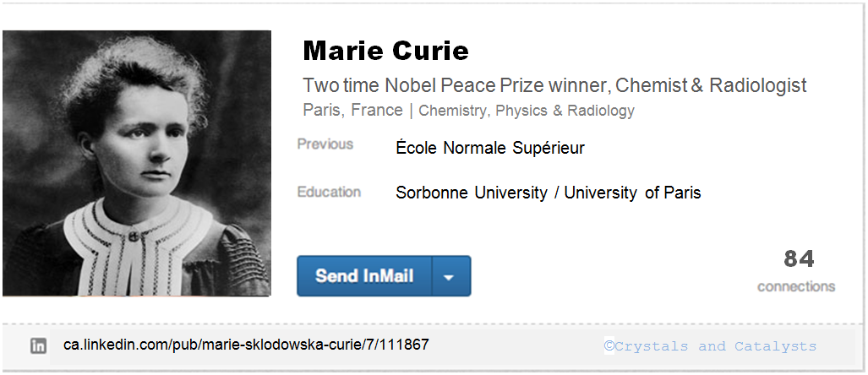The image size is (868, 375).
Task: Click the Previous section label
Action: point(325,144)
